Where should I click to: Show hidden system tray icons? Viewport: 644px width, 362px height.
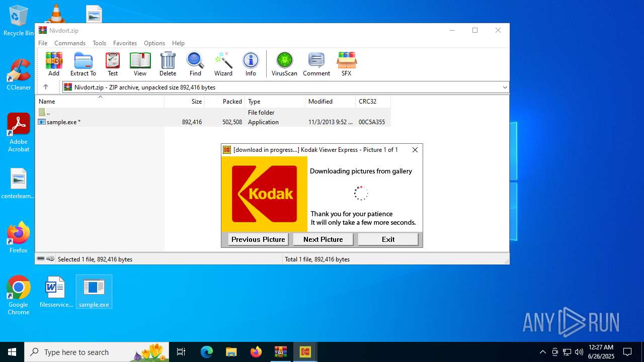tap(542, 352)
